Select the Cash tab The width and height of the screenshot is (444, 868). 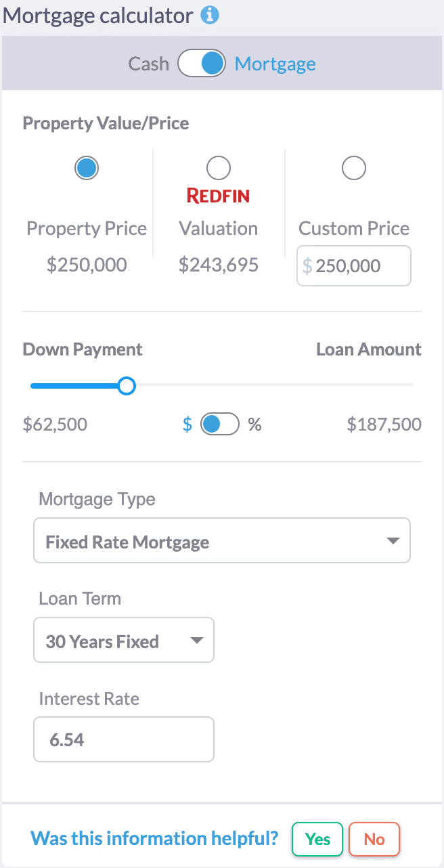tap(148, 63)
